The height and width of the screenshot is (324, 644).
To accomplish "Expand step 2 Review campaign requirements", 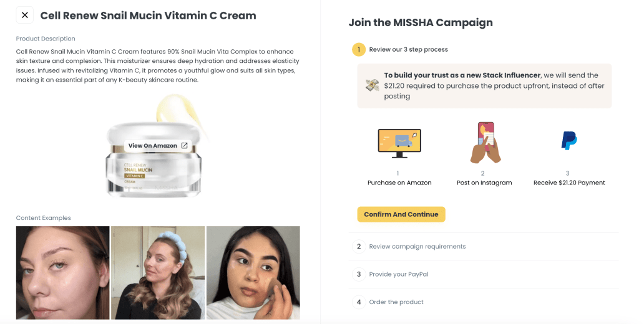I will tap(484, 247).
